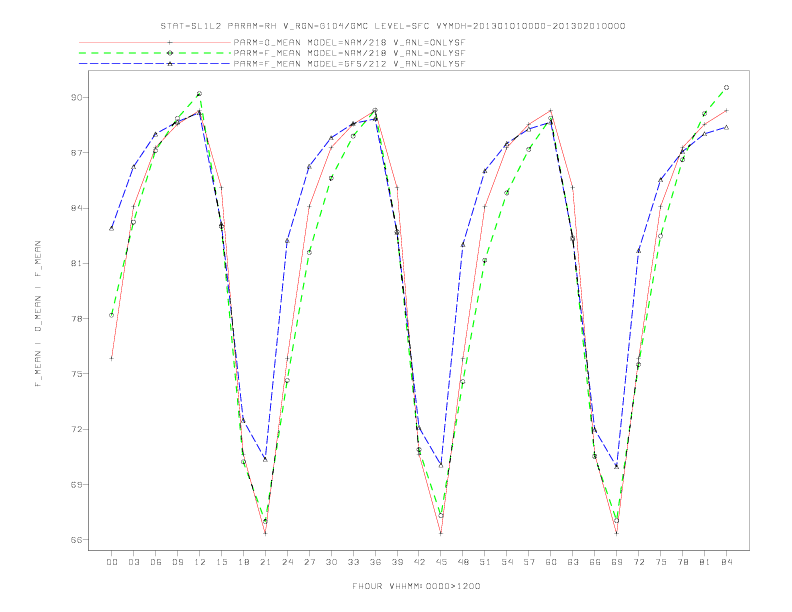
Task: Click y-axis tick value 69
Action: click(77, 484)
